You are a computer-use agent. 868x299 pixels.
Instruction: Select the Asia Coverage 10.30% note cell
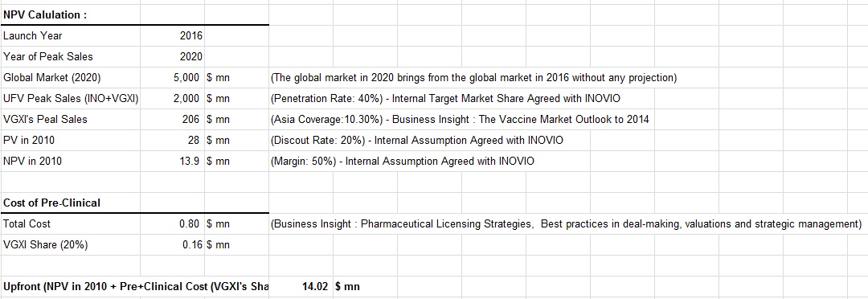(x=460, y=119)
